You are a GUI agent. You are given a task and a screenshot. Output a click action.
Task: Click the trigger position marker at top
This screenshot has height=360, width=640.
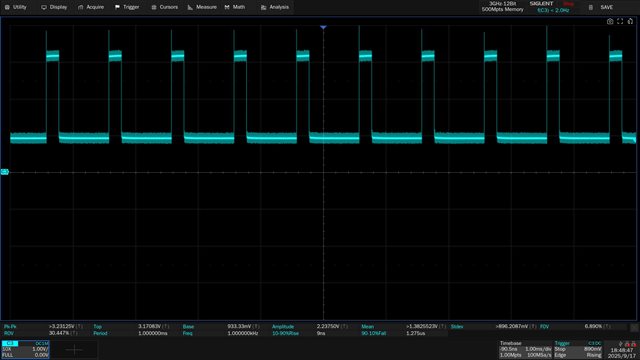coord(323,27)
